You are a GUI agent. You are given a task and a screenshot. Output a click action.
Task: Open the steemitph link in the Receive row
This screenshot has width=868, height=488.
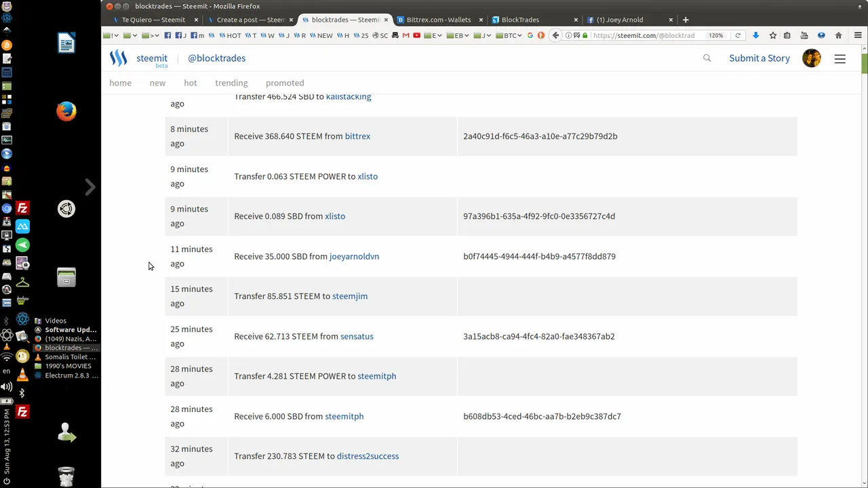pos(344,416)
